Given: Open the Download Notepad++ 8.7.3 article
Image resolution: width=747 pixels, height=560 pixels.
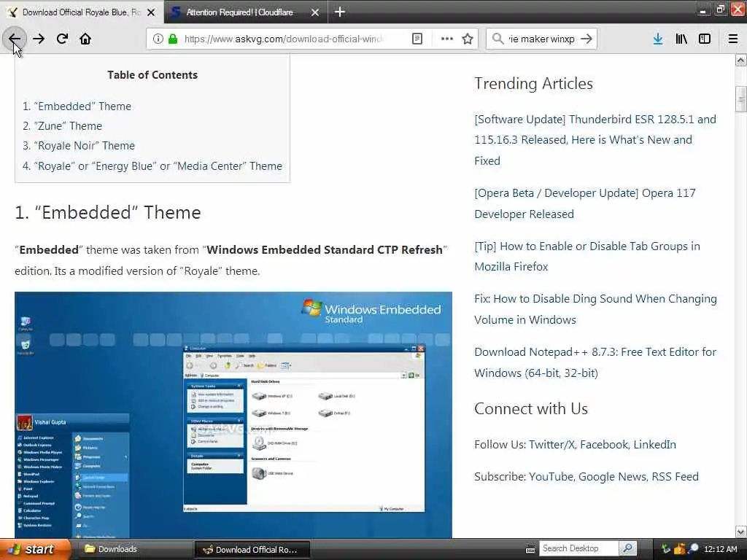Looking at the screenshot, I should (595, 362).
